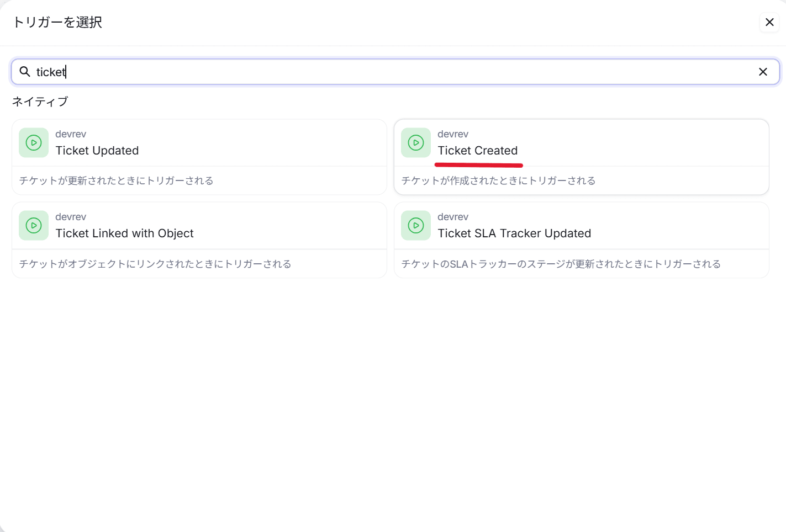
Task: Click the description under Ticket SLA Tracker Updated
Action: click(561, 264)
